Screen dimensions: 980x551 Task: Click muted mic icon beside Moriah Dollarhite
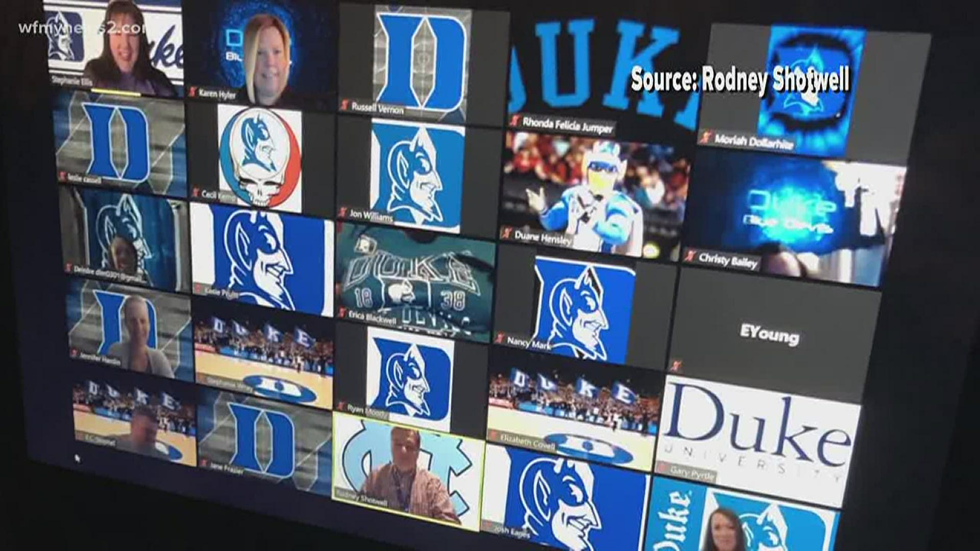(x=707, y=137)
